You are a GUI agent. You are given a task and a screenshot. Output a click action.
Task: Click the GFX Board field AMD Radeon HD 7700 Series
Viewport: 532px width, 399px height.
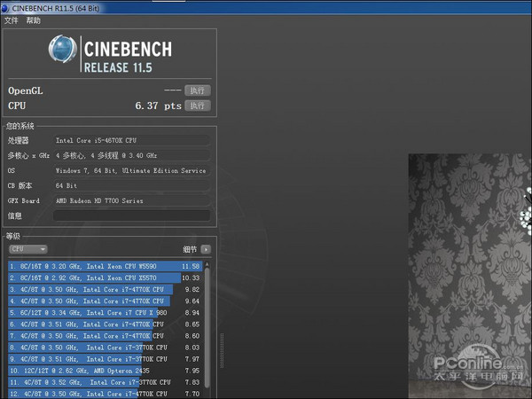131,200
